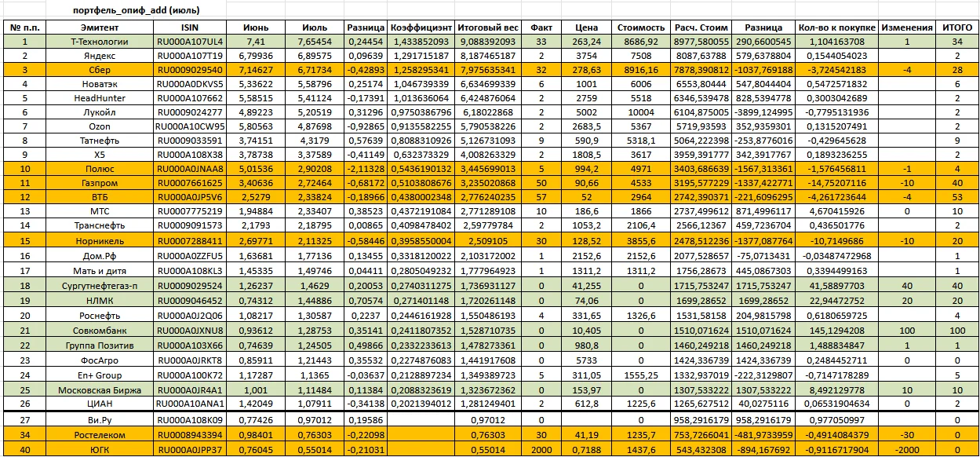Viewport: 980px width, 457px height.
Task: Click ISIN cell 'RU0007288411'
Action: (x=188, y=242)
